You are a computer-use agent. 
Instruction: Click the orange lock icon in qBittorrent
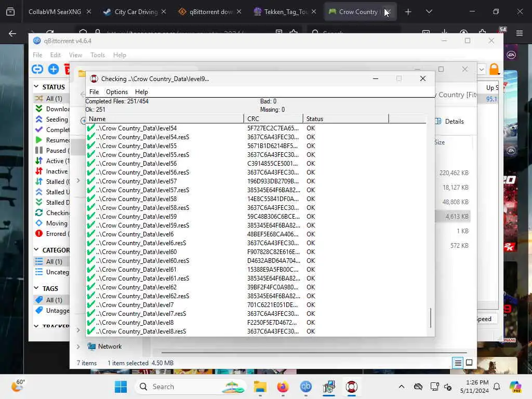tap(494, 69)
